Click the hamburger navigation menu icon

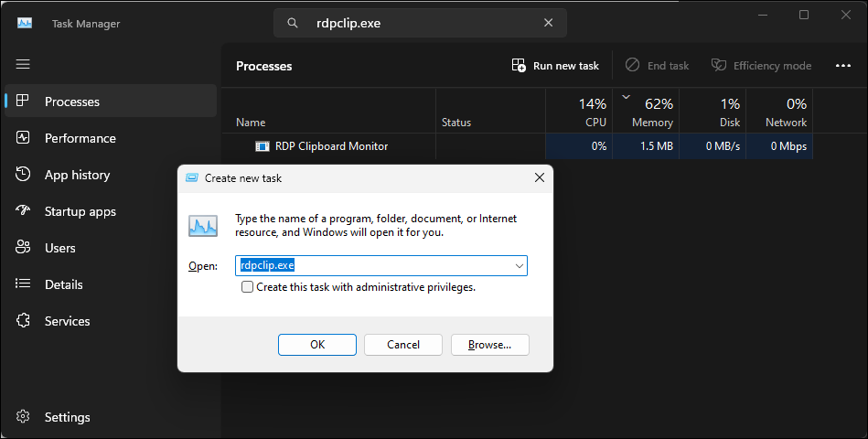23,64
